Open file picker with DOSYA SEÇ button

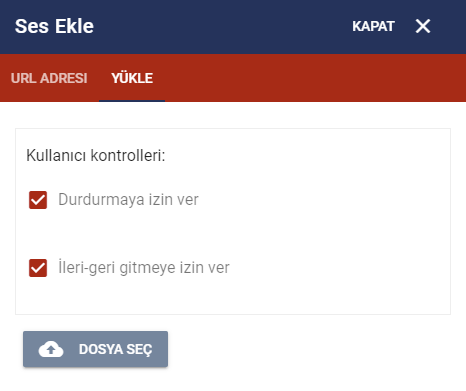pos(95,349)
